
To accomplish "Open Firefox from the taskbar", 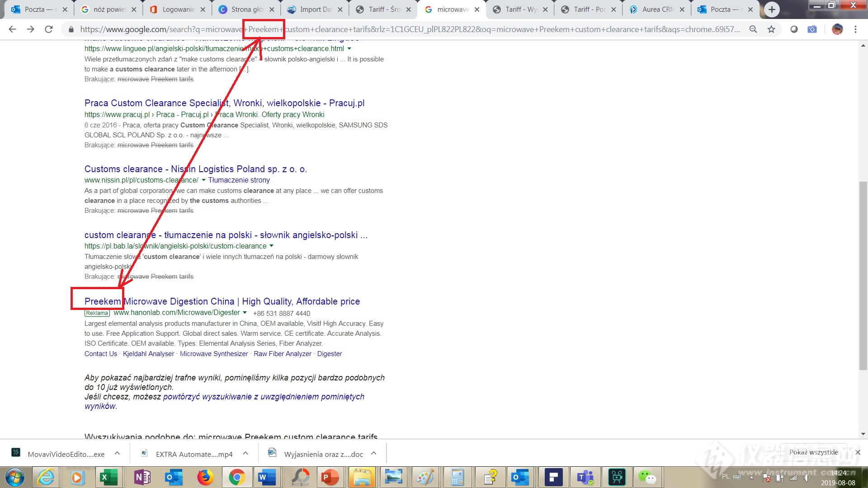I will click(206, 477).
